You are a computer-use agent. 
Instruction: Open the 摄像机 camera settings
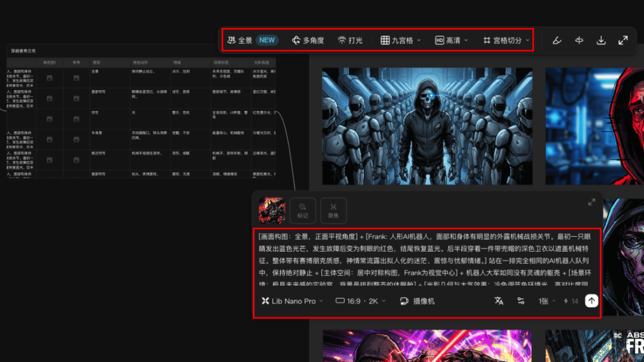point(417,301)
